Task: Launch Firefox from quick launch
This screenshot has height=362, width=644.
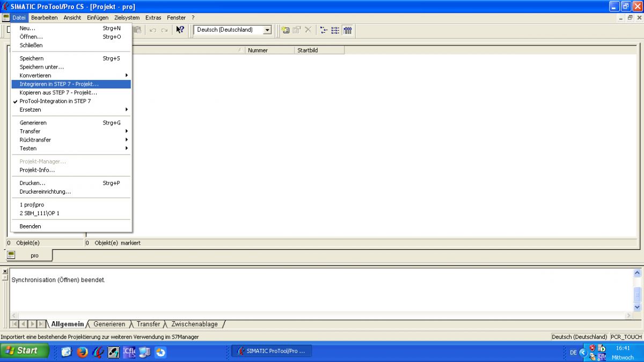Action: point(82,352)
